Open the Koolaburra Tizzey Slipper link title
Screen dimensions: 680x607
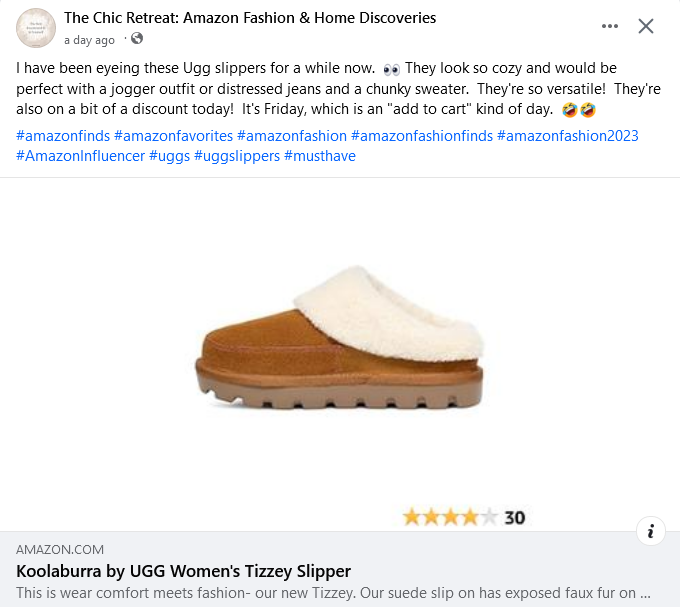pos(184,571)
